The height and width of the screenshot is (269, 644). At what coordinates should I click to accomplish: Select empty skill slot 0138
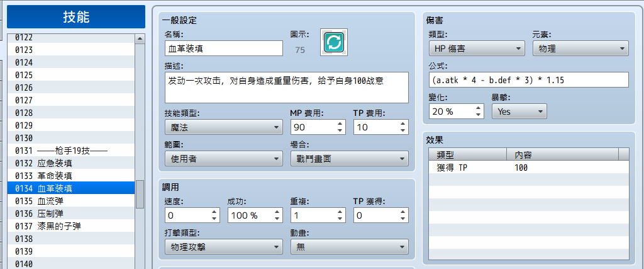(x=72, y=239)
